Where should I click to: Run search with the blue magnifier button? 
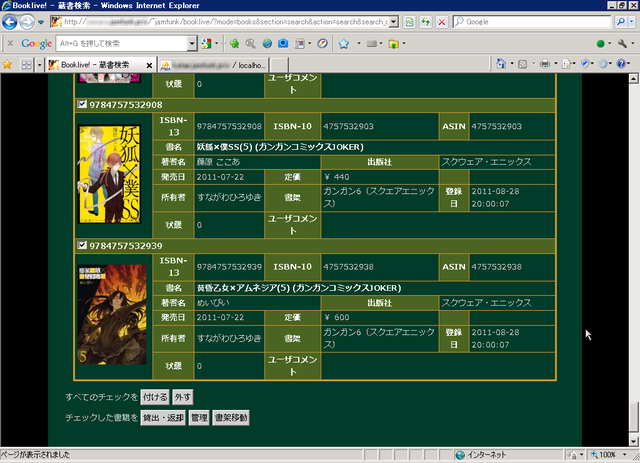point(620,22)
